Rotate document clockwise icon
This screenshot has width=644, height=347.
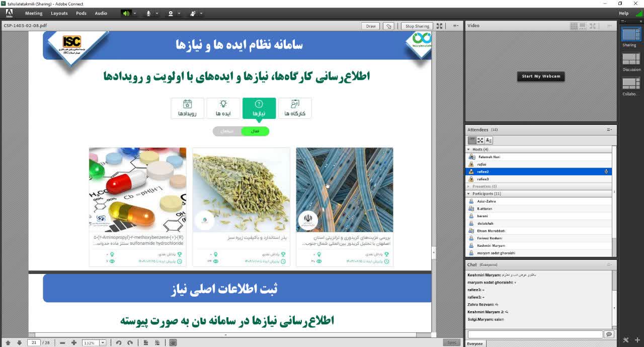pyautogui.click(x=130, y=343)
